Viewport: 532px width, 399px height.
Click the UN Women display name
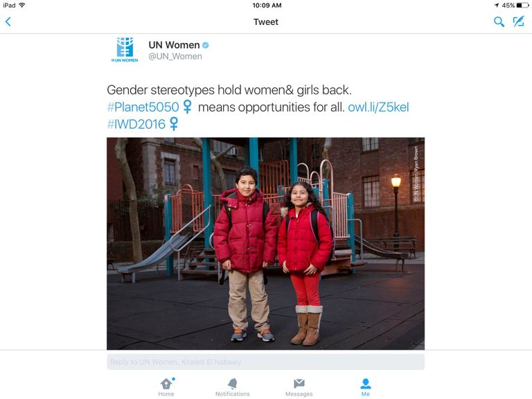point(174,45)
